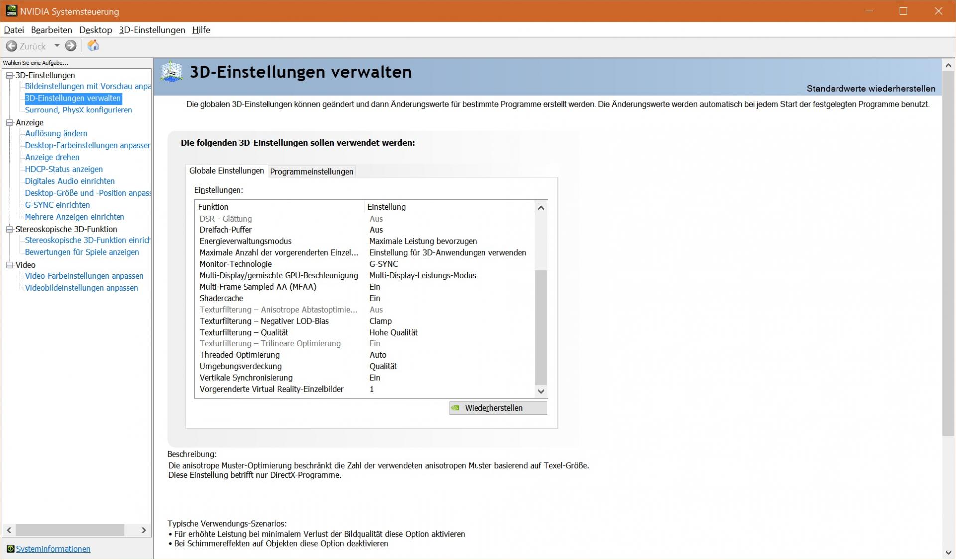This screenshot has height=560, width=956.
Task: Click the 3D settings header icon
Action: (x=172, y=72)
